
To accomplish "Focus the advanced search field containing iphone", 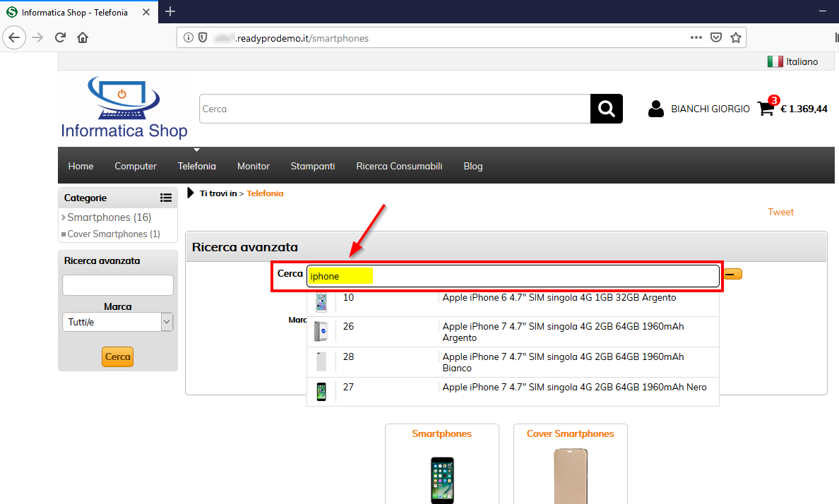I will [x=513, y=276].
